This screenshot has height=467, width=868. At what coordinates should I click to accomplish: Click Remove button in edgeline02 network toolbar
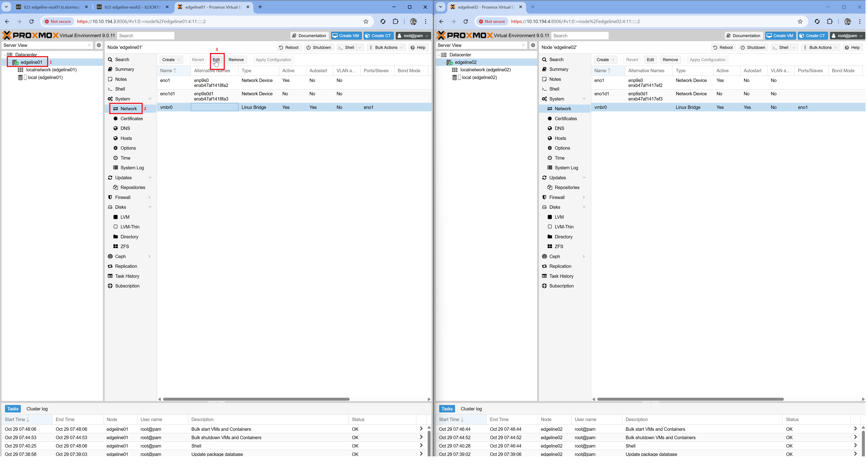[670, 60]
